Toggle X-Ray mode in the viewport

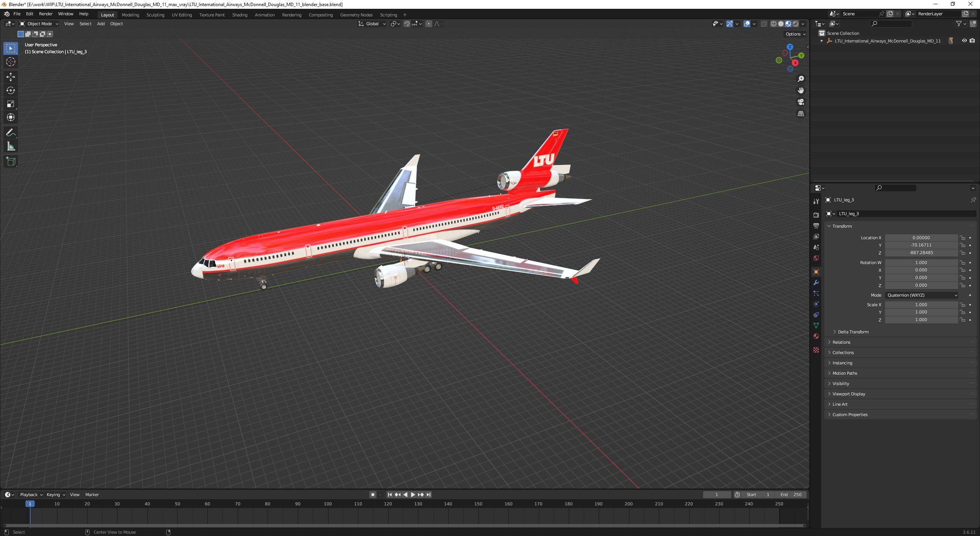pos(764,24)
